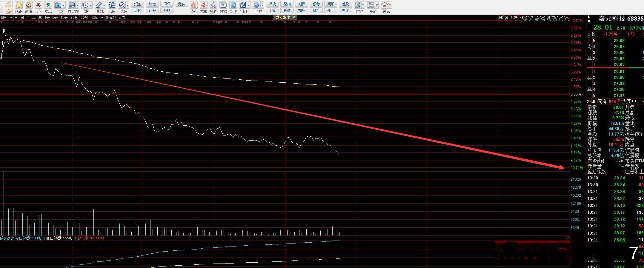The width and height of the screenshot is (644, 268).
Task: Click the 板块 sectors button
Action: (272, 4)
